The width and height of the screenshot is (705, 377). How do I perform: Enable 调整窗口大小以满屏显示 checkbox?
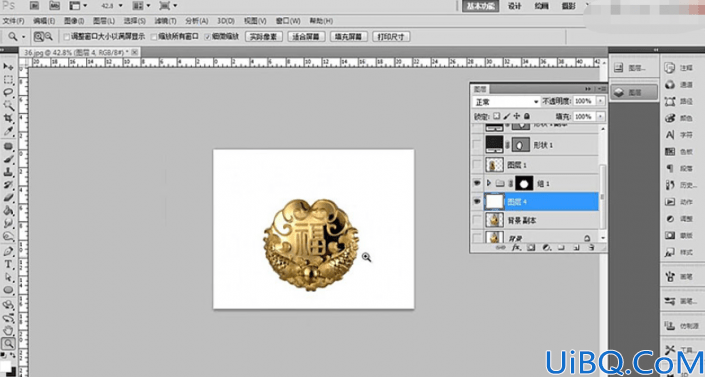(67, 36)
